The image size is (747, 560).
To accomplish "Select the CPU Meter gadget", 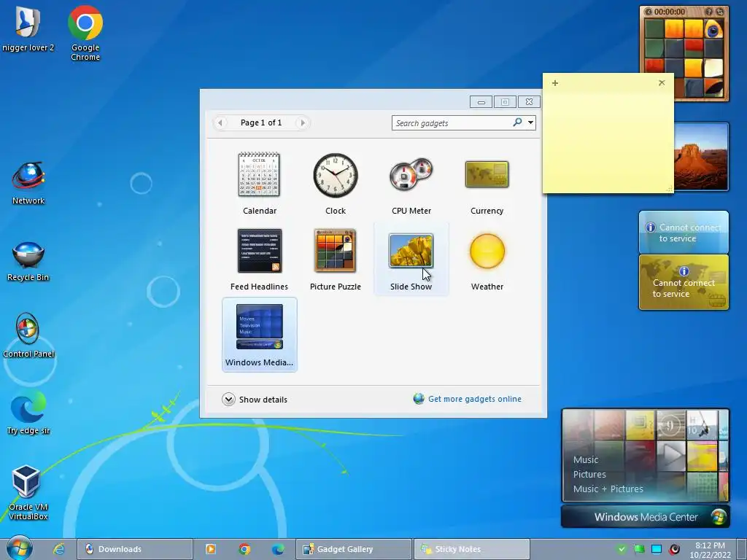I will coord(411,183).
